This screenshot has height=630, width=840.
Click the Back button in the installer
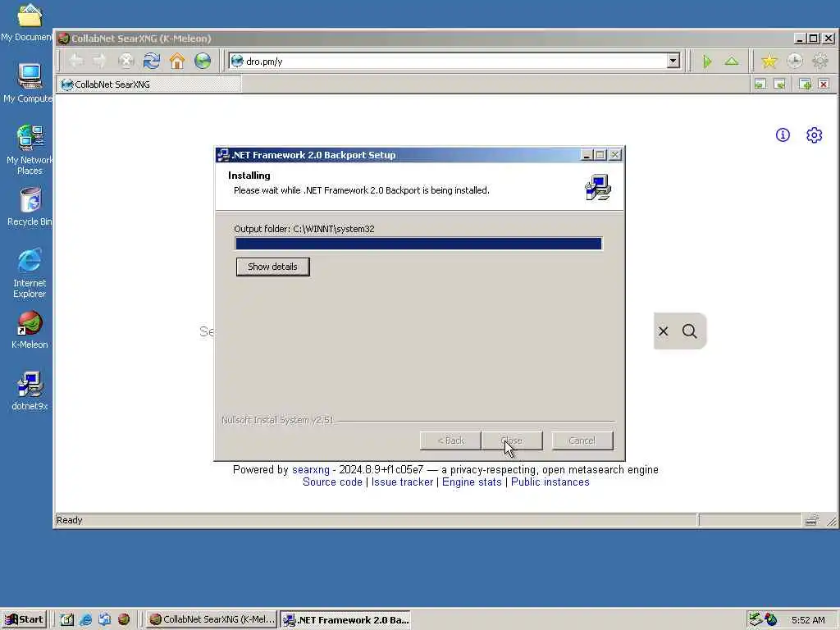tap(450, 441)
